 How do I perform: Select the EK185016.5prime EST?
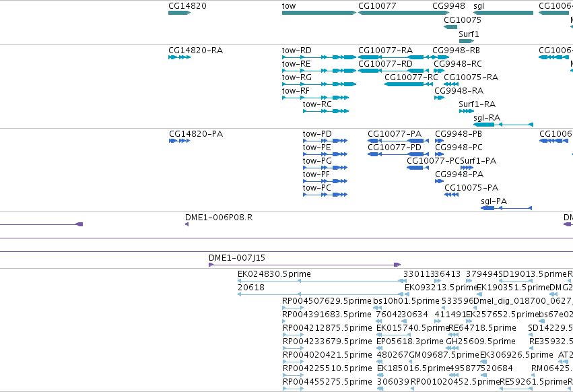pyautogui.click(x=380, y=374)
